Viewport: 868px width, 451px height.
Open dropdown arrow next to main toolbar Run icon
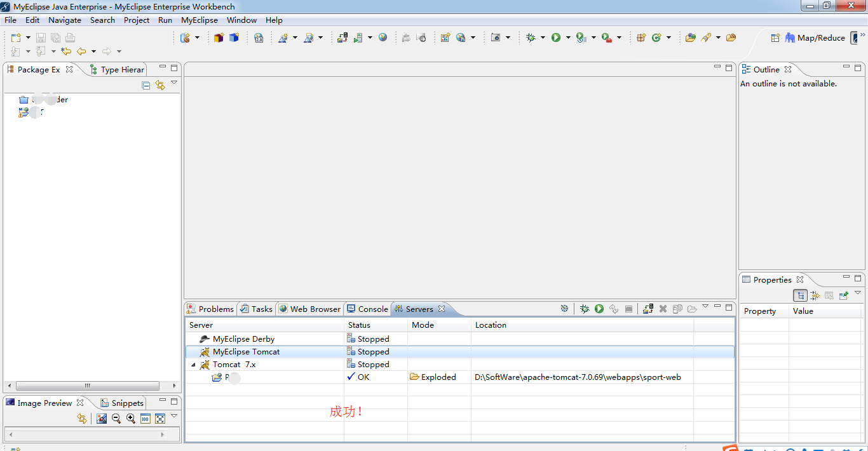point(568,38)
